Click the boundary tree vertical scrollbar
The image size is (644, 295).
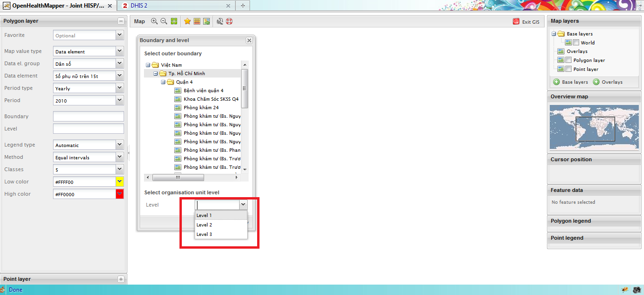[x=244, y=88]
